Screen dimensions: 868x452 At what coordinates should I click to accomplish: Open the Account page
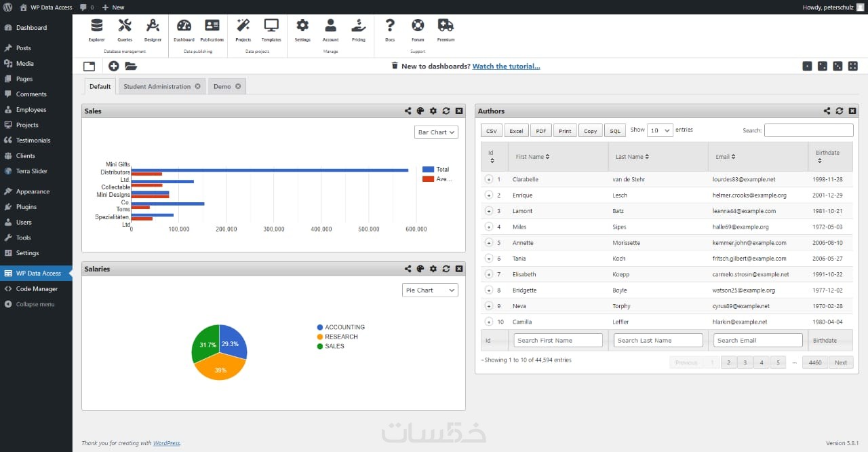(x=330, y=30)
